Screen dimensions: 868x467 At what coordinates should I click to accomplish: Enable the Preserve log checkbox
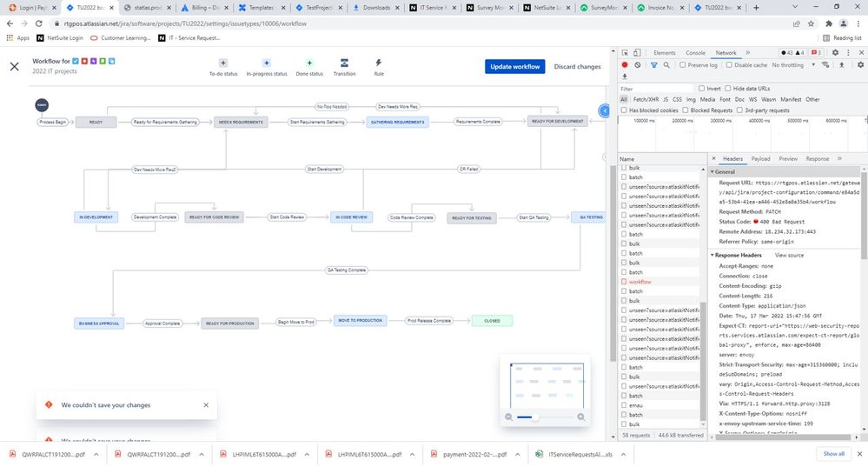683,65
